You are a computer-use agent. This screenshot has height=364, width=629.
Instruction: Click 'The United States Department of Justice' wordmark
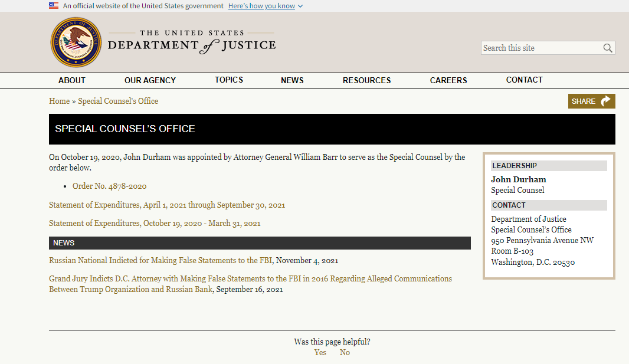pos(192,42)
